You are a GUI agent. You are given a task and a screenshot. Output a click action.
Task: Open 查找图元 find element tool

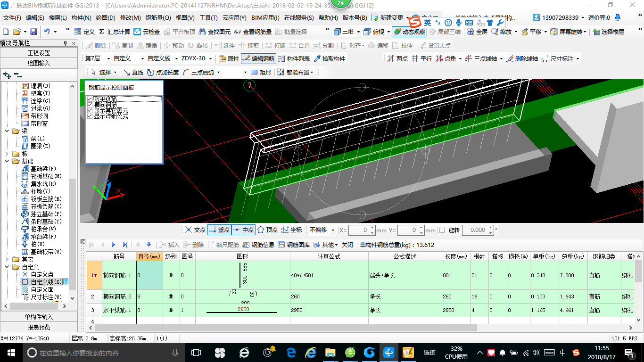215,32
